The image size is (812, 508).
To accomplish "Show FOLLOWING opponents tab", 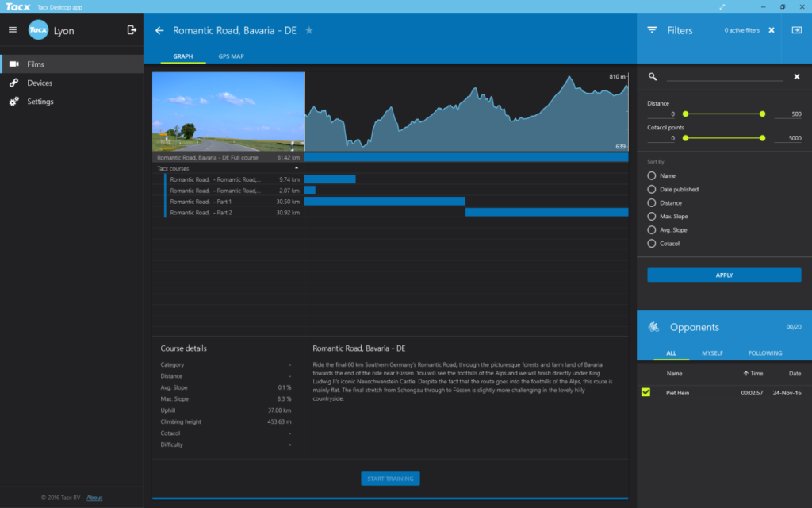I will point(765,353).
